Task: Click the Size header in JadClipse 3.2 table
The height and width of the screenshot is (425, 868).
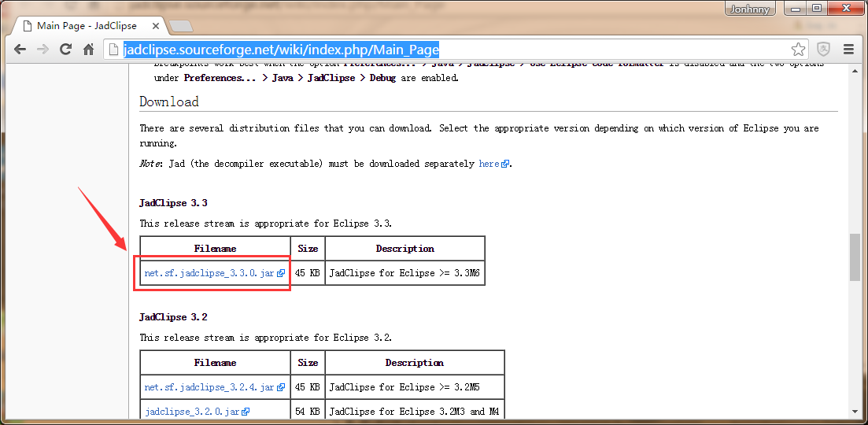Action: [308, 363]
